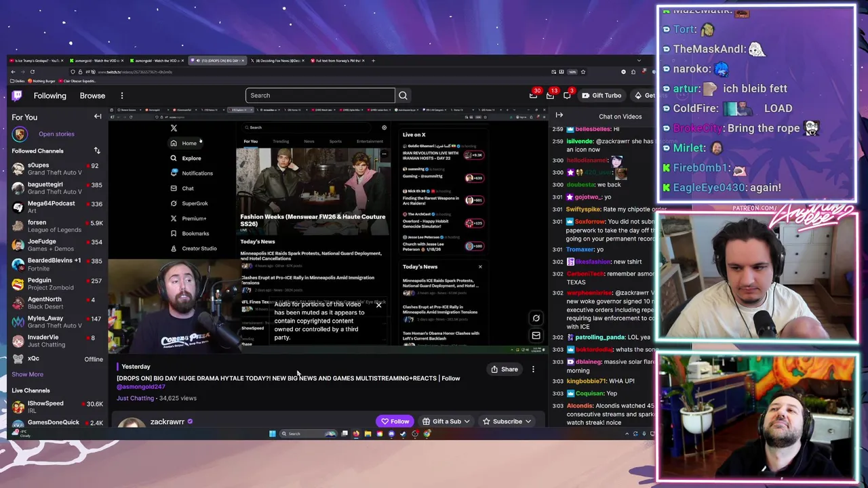Open the inbox icon showing 30
Screen dimensions: 868x488
[x=534, y=96]
